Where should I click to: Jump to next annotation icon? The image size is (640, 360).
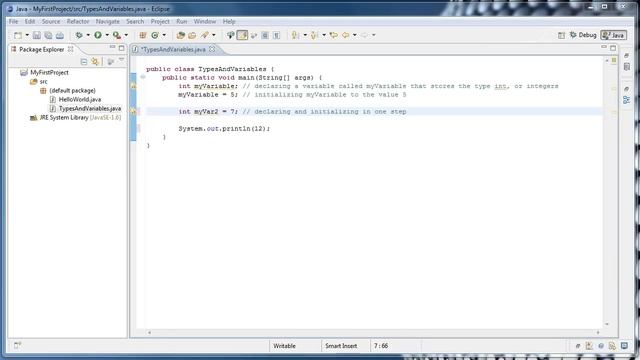pyautogui.click(x=295, y=35)
